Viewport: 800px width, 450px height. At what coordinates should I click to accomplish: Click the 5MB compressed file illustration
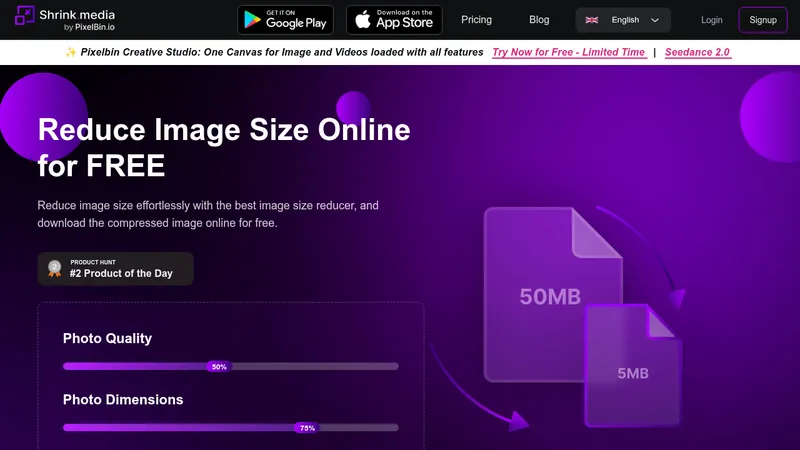(x=633, y=365)
